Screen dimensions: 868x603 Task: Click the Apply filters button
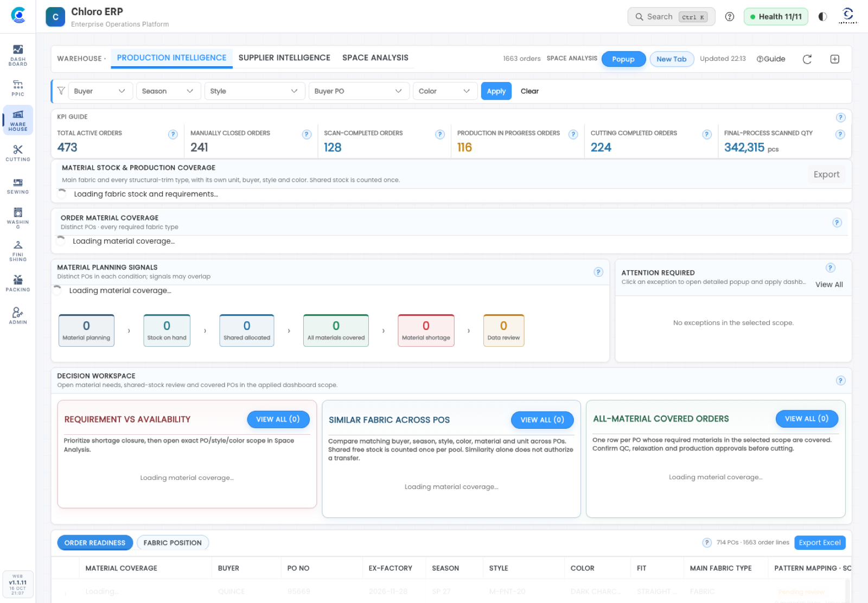click(x=496, y=91)
